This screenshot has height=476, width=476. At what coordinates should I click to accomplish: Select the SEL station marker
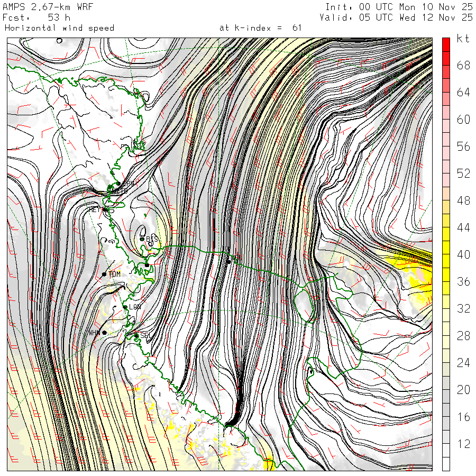[136, 335]
